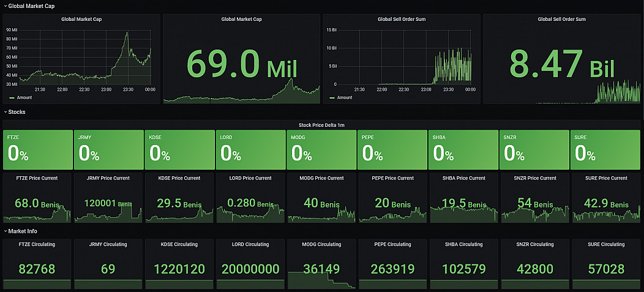The height and width of the screenshot is (292, 644).
Task: Open the MODG Circulating panel title
Action: [x=321, y=244]
